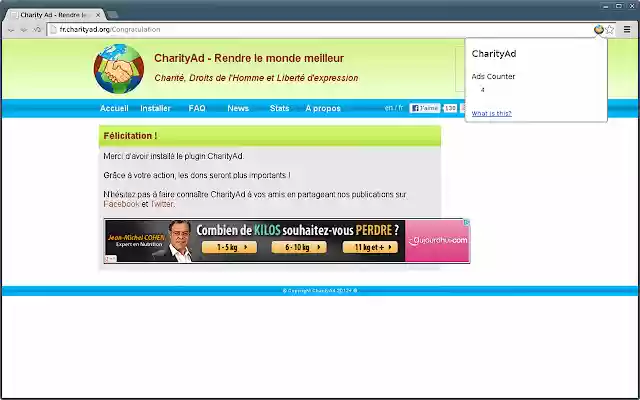The width and height of the screenshot is (640, 400).
Task: Click the page icon in the address bar
Action: click(x=53, y=29)
